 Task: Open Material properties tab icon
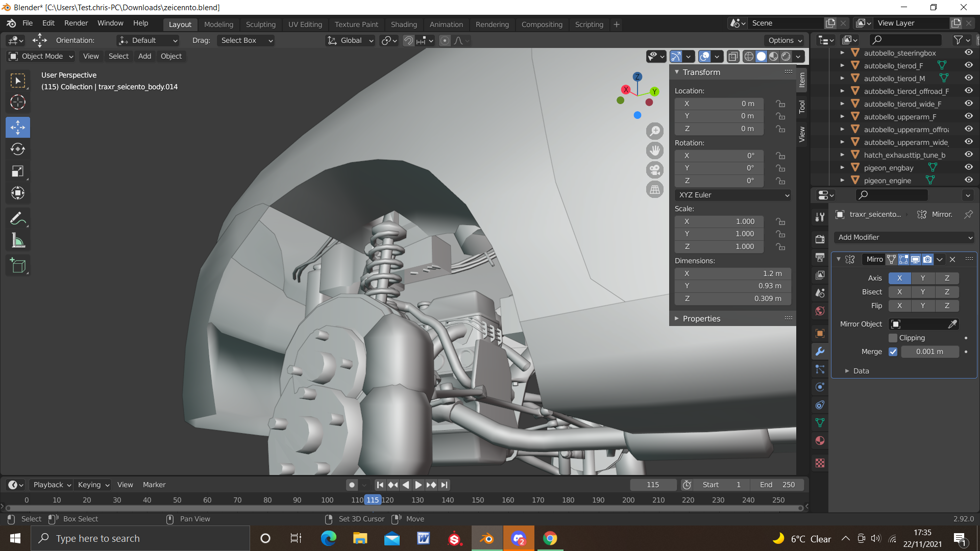[820, 441]
